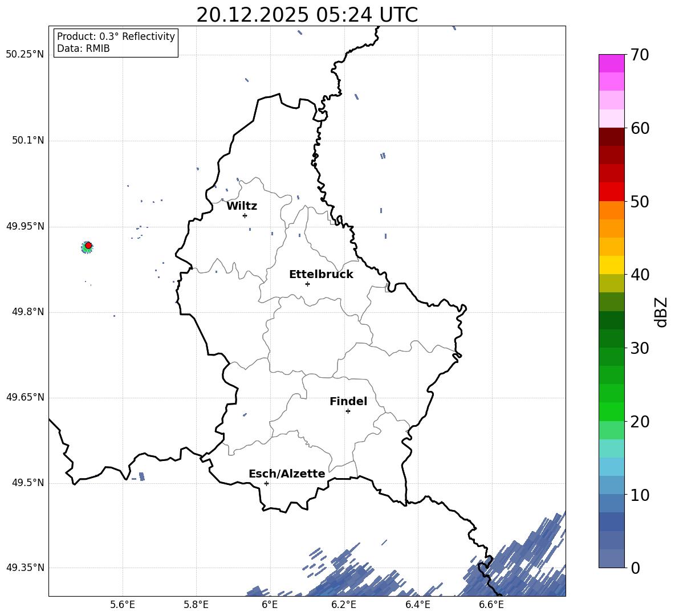Click the Data: RMIB text
The width and height of the screenshot is (675, 616).
[83, 48]
